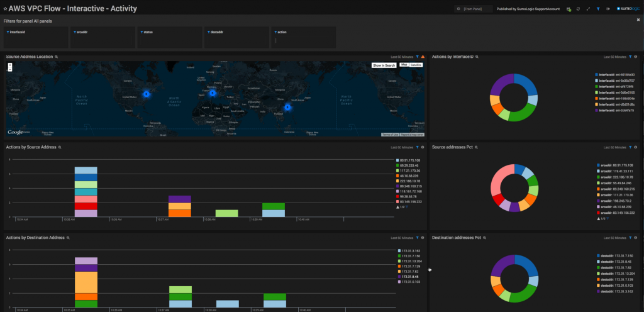
Task: Toggle the dashboard filter funnel in the header
Action: [x=598, y=9]
